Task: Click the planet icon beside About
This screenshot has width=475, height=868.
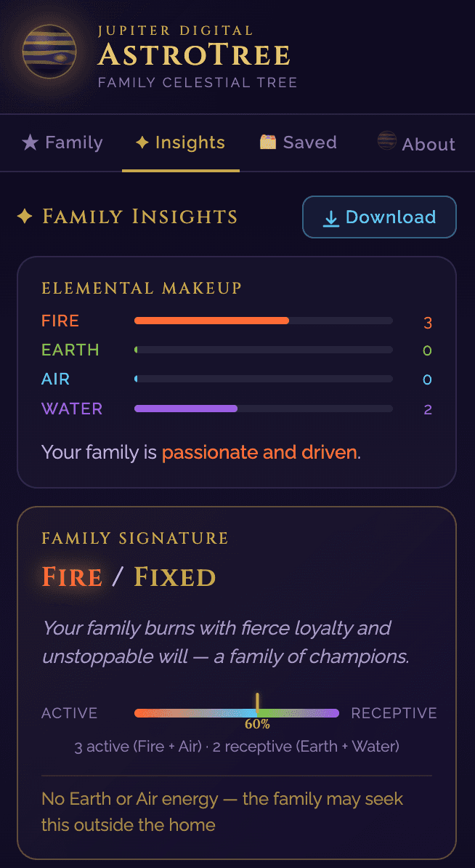Action: pyautogui.click(x=387, y=141)
